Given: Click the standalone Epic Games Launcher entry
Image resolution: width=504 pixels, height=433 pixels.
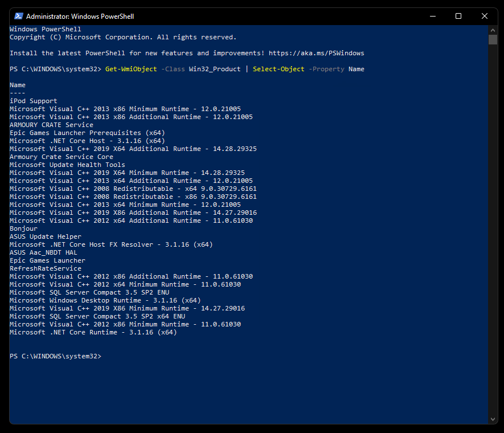Looking at the screenshot, I should pyautogui.click(x=48, y=260).
